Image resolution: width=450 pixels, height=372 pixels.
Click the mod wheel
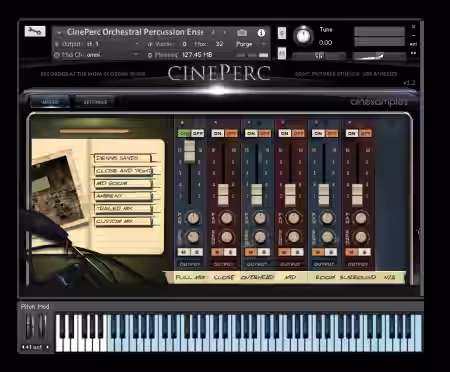42,327
